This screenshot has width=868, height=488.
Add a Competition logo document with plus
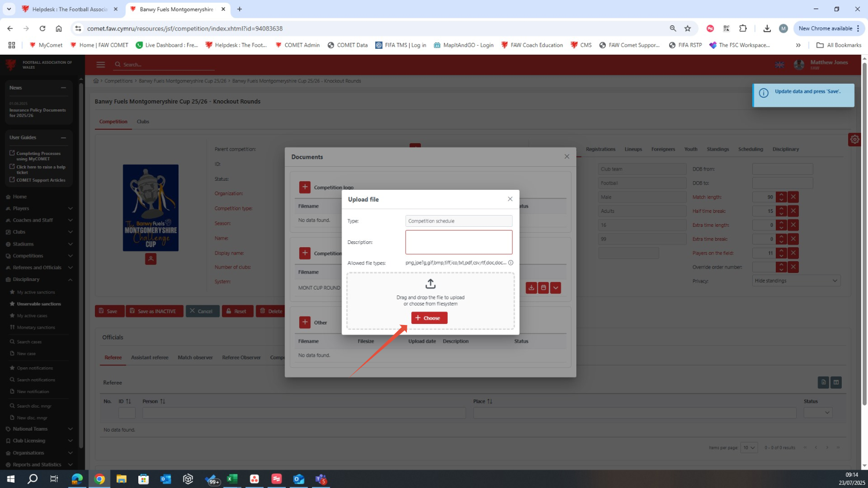pos(305,187)
